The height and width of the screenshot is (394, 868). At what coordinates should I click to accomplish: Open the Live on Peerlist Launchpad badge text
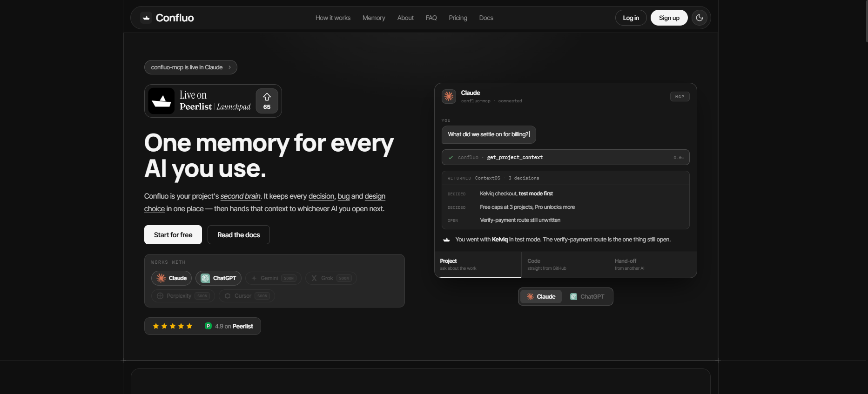pyautogui.click(x=215, y=101)
